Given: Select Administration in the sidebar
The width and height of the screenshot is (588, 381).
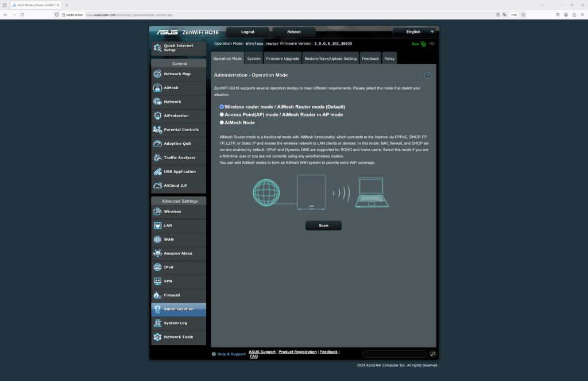Looking at the screenshot, I should click(179, 309).
